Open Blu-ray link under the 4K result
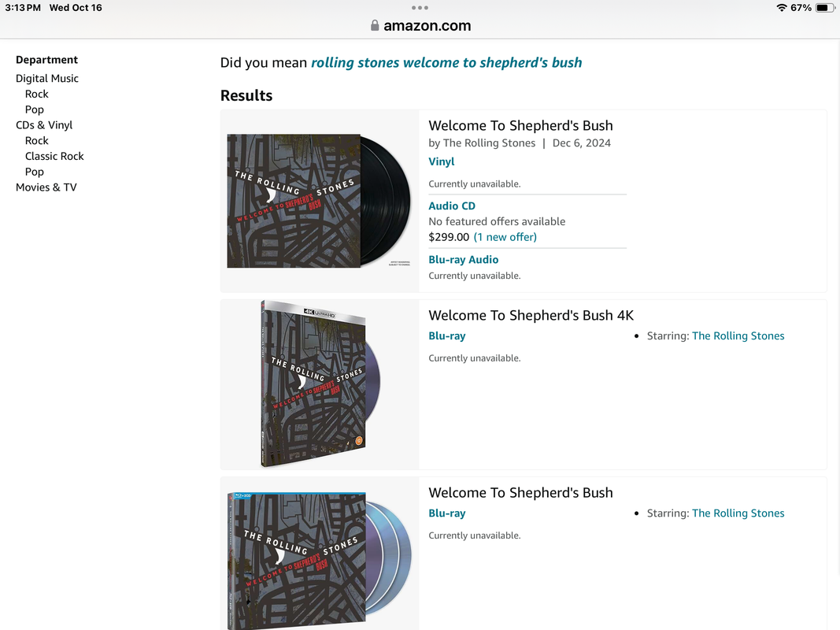 tap(447, 336)
